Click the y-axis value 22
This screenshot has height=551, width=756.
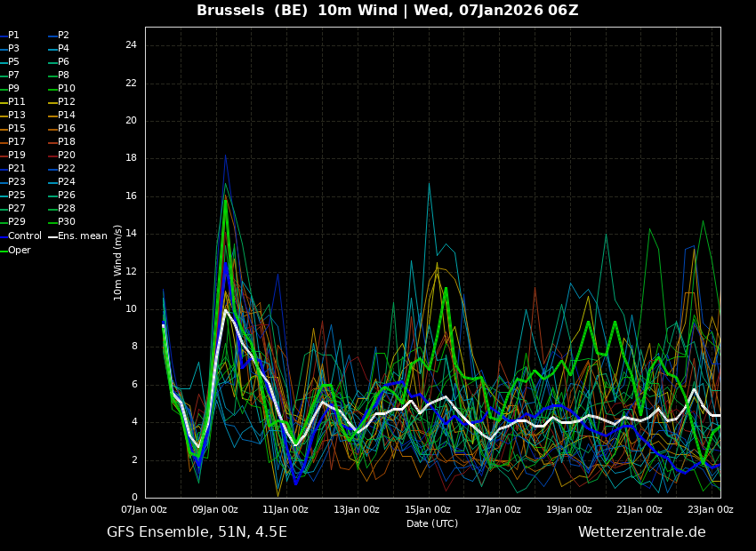[x=131, y=84]
